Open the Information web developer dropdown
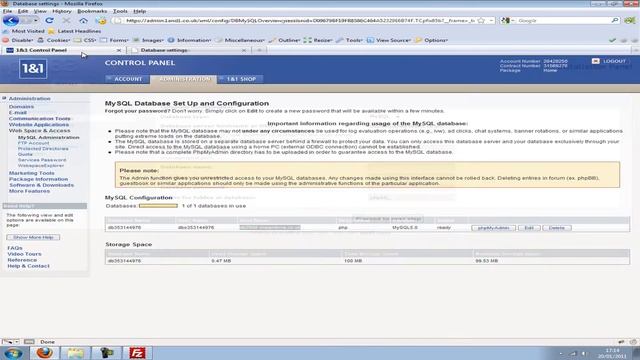The height and width of the screenshot is (360, 640). 189,40
